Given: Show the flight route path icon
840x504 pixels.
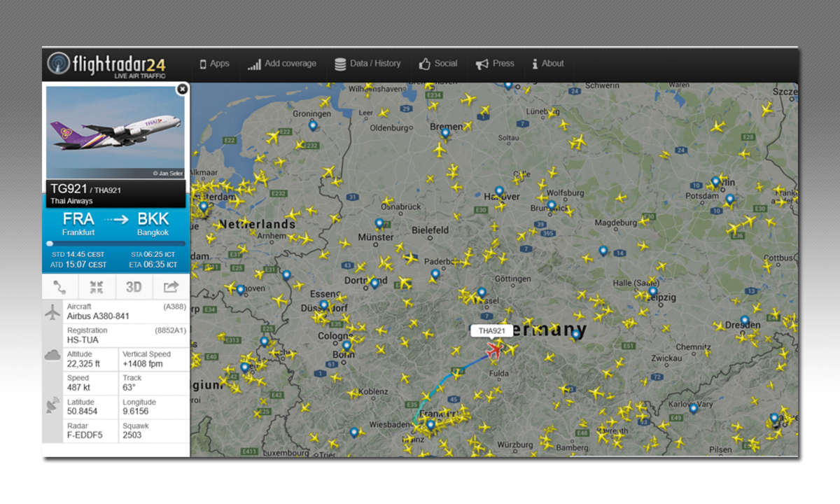Looking at the screenshot, I should click(x=60, y=286).
